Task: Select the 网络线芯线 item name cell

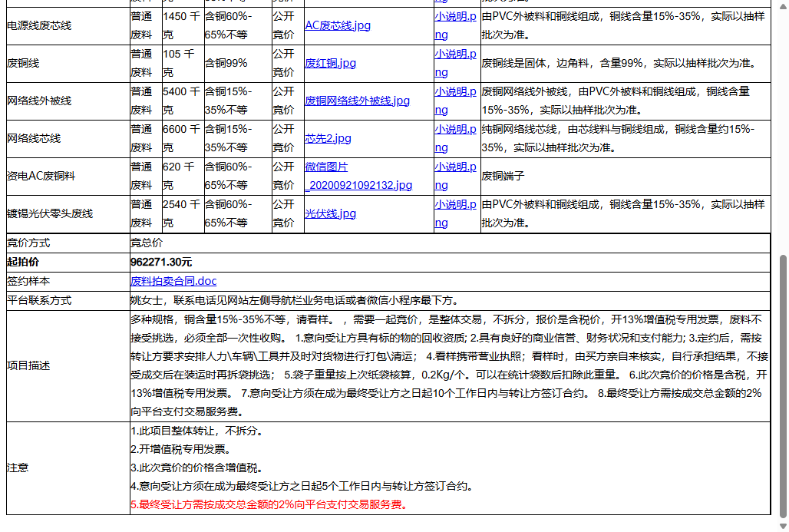Action: tap(68, 138)
